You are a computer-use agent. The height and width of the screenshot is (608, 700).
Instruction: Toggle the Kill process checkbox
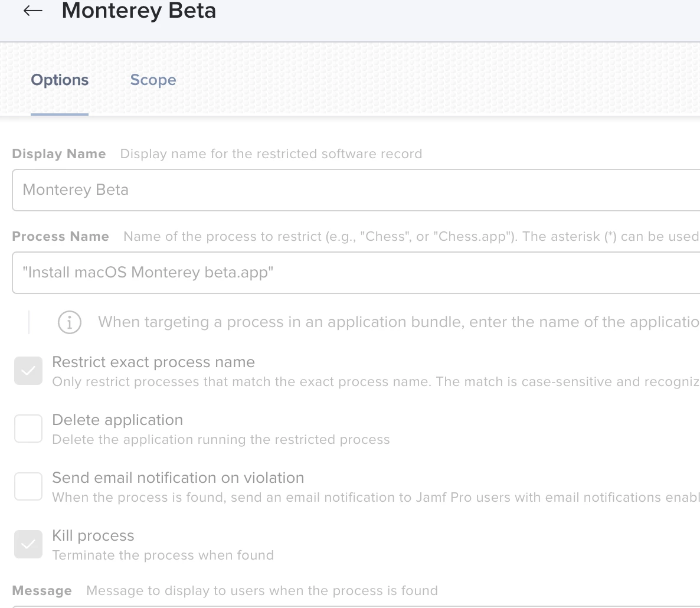point(28,544)
